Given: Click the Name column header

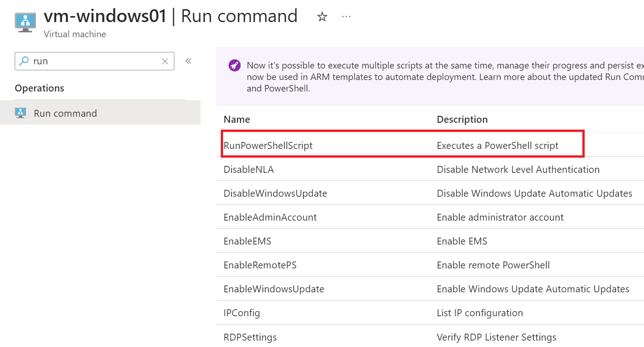Looking at the screenshot, I should point(237,119).
